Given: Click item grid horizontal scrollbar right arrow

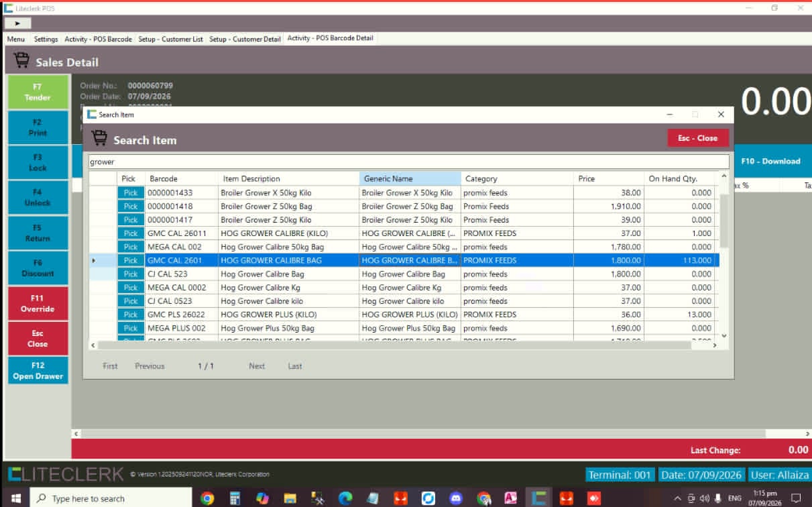Looking at the screenshot, I should (714, 345).
